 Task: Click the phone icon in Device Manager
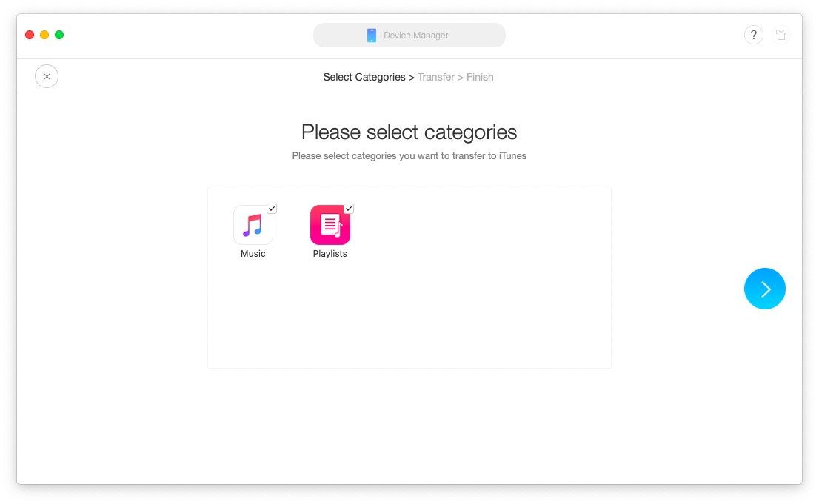click(x=372, y=35)
